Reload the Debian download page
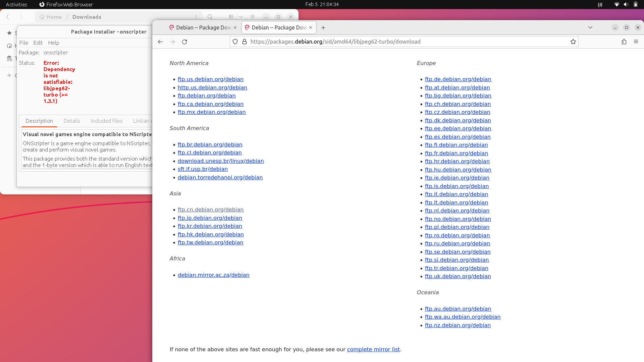The image size is (644, 362). (x=184, y=42)
